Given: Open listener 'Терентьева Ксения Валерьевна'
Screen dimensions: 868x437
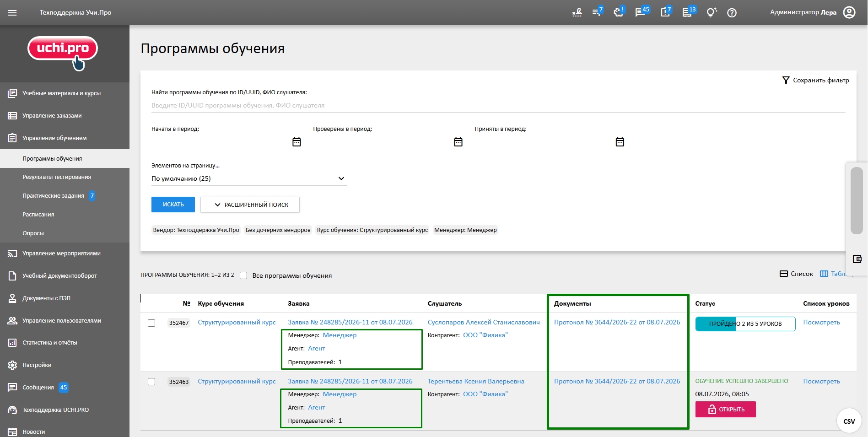Looking at the screenshot, I should pos(476,381).
